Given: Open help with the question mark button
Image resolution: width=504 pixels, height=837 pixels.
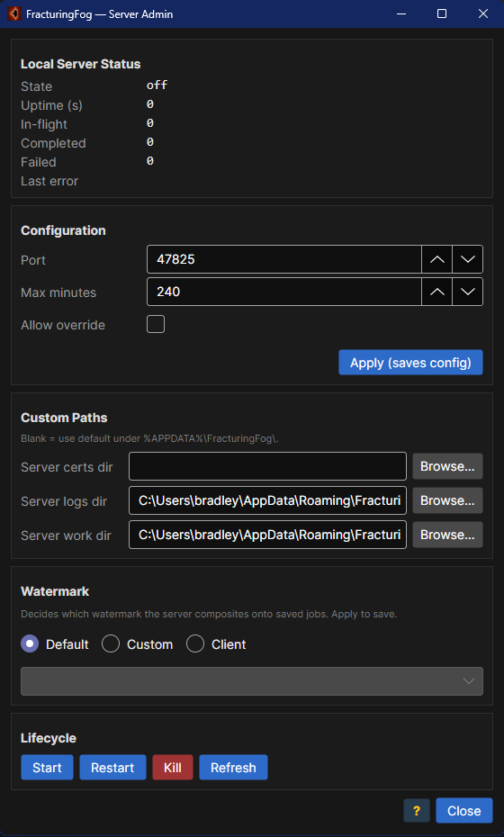Looking at the screenshot, I should pyautogui.click(x=417, y=811).
